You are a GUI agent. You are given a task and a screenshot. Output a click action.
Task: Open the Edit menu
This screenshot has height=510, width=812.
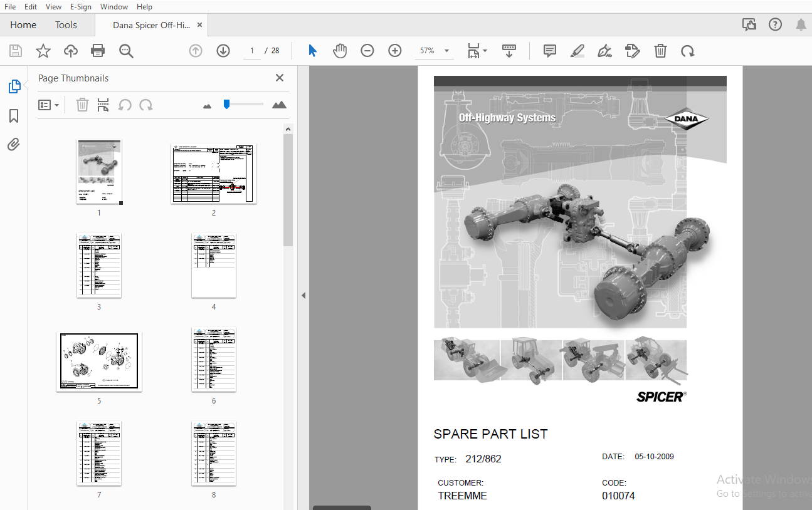click(x=31, y=6)
